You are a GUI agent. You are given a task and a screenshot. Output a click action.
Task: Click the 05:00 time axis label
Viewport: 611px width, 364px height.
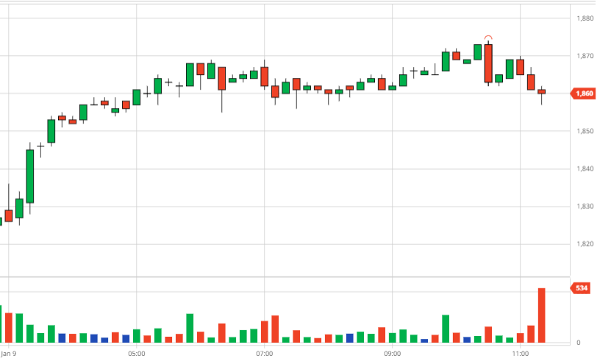click(x=136, y=354)
